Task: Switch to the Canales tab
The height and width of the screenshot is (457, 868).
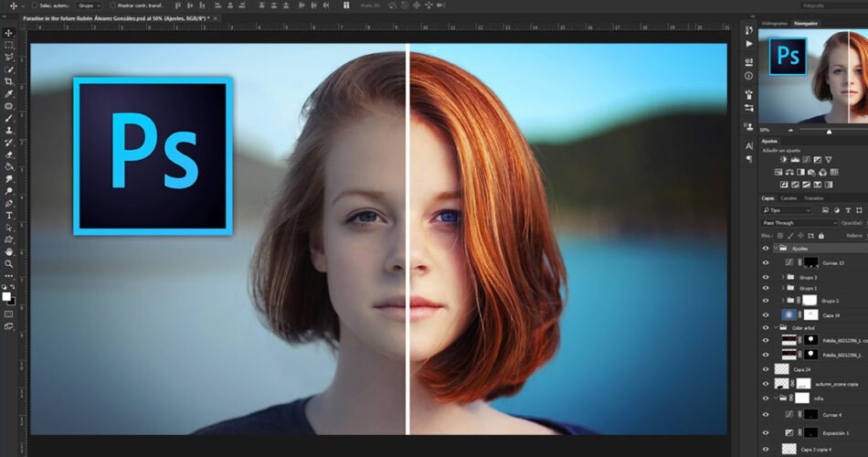Action: pos(788,198)
